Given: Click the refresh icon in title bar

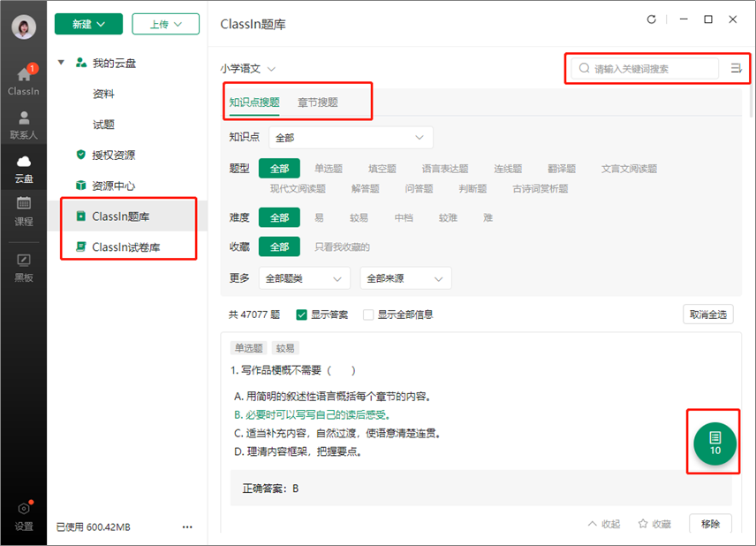Looking at the screenshot, I should pos(652,19).
